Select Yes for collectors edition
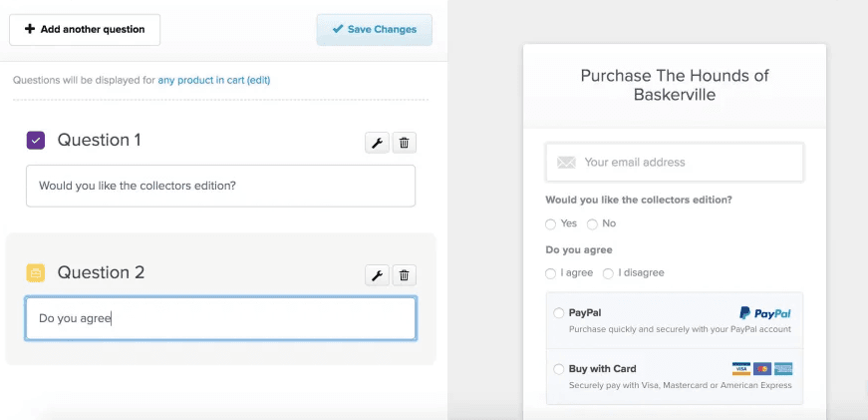The height and width of the screenshot is (420, 868). [550, 223]
